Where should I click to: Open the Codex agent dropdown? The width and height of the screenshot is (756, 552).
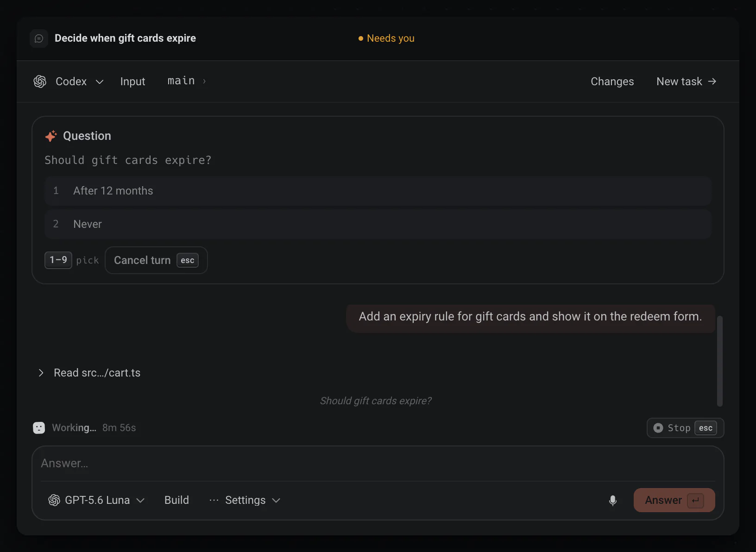click(69, 82)
